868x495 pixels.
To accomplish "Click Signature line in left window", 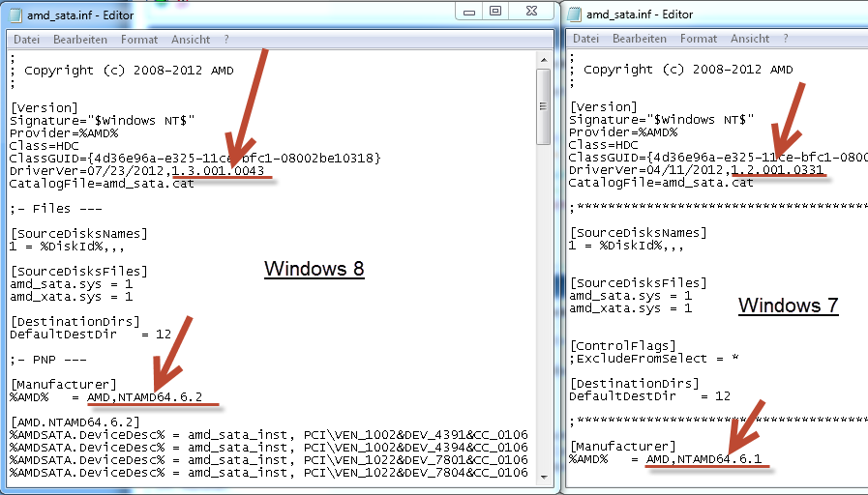I will [102, 121].
